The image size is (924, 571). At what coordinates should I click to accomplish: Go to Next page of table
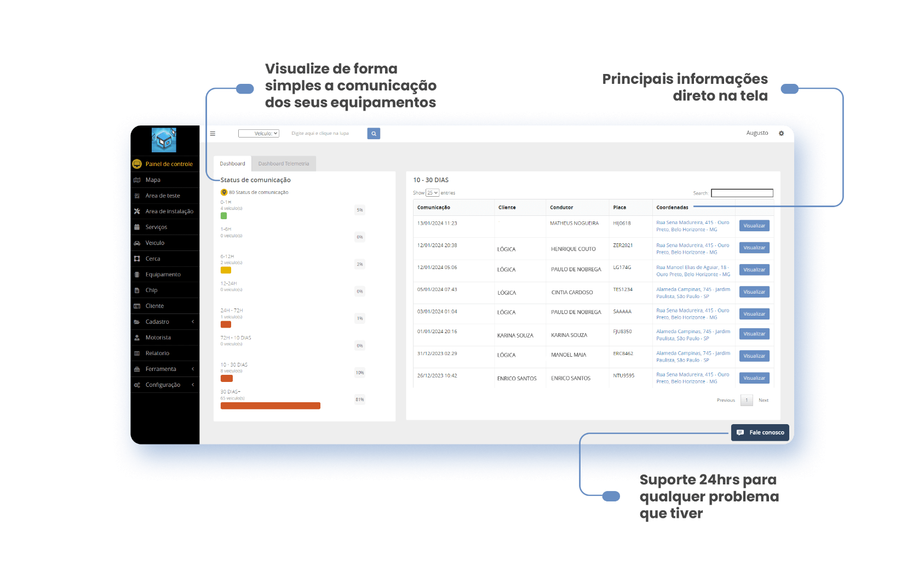(763, 401)
